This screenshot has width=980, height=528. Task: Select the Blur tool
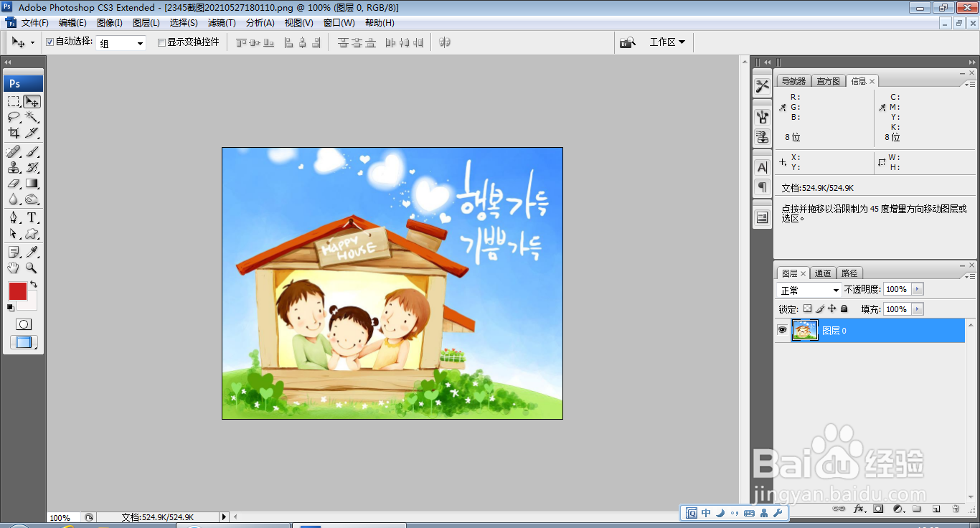click(x=14, y=199)
